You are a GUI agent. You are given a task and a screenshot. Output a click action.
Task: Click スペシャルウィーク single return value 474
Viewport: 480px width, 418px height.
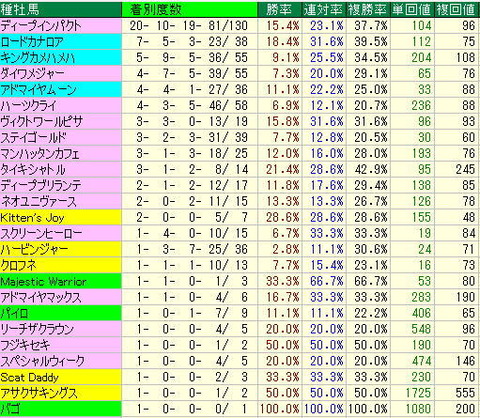coord(421,362)
